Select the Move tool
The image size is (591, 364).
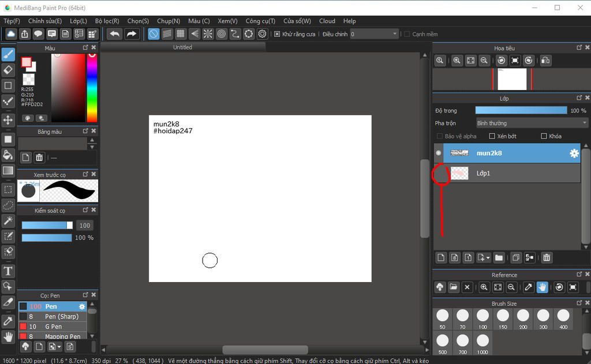click(x=8, y=120)
